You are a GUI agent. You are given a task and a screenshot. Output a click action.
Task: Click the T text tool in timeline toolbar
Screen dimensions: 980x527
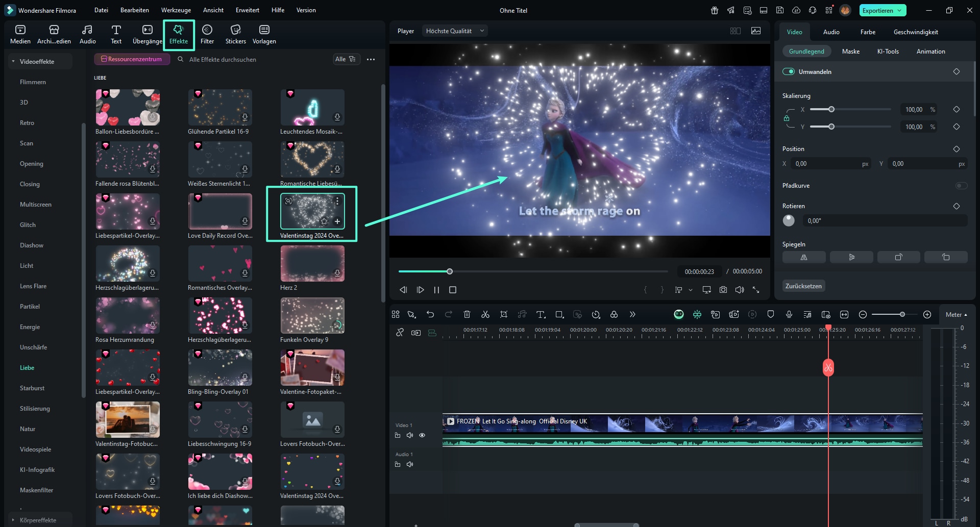coord(541,314)
